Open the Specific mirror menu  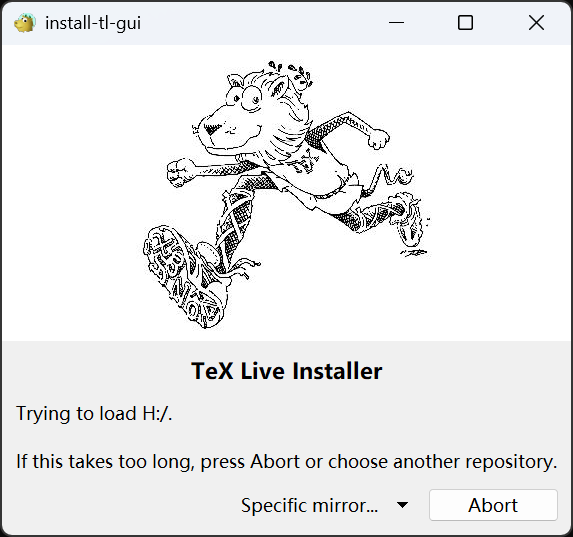[324, 506]
